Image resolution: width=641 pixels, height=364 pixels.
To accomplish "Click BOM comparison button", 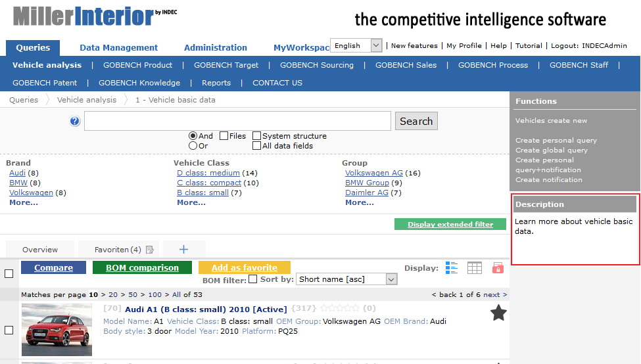I will pyautogui.click(x=142, y=267).
